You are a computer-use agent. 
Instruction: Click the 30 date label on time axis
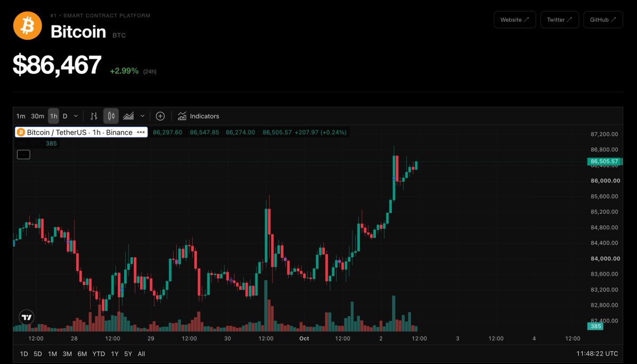(227, 338)
